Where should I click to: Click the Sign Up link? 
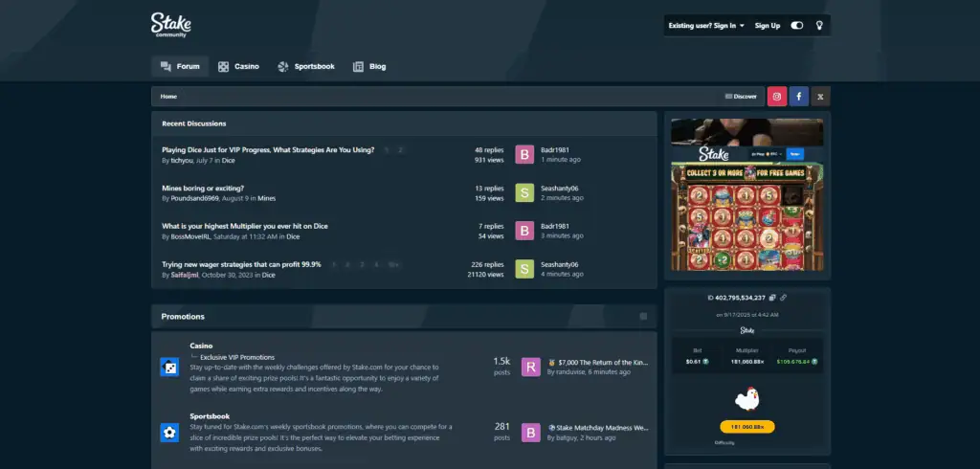tap(768, 26)
